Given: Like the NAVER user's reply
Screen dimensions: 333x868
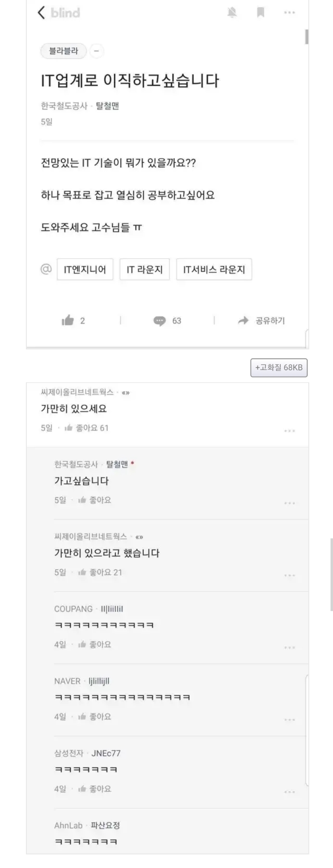Looking at the screenshot, I should pyautogui.click(x=82, y=717).
